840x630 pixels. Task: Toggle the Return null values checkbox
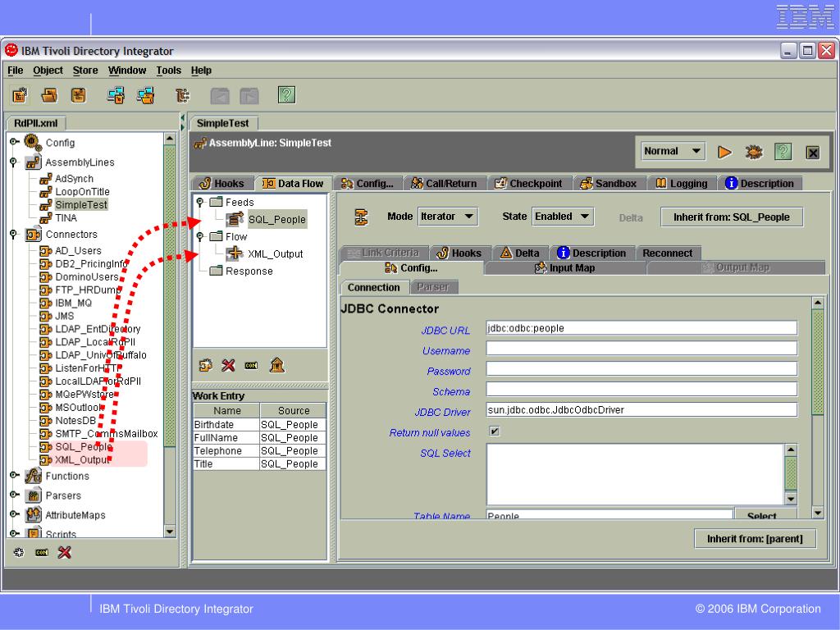(x=495, y=431)
